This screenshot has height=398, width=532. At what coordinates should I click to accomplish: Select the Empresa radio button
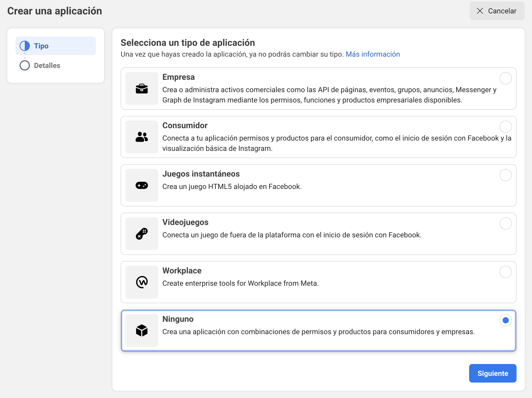(506, 78)
